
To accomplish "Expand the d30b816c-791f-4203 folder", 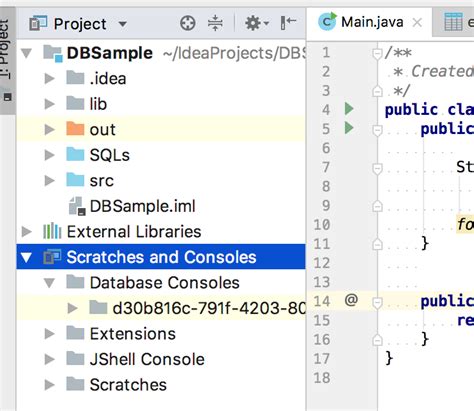I will 72,308.
